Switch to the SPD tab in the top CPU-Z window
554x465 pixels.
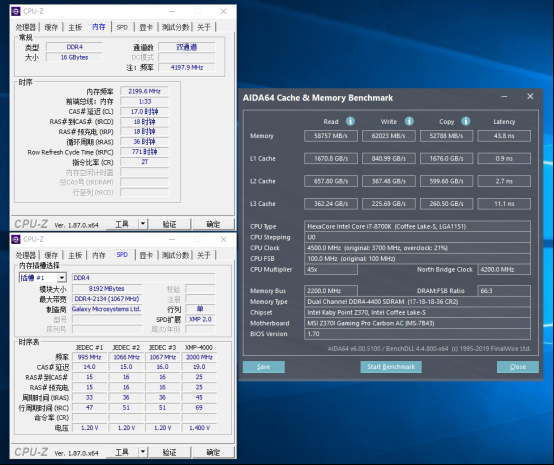click(x=122, y=27)
